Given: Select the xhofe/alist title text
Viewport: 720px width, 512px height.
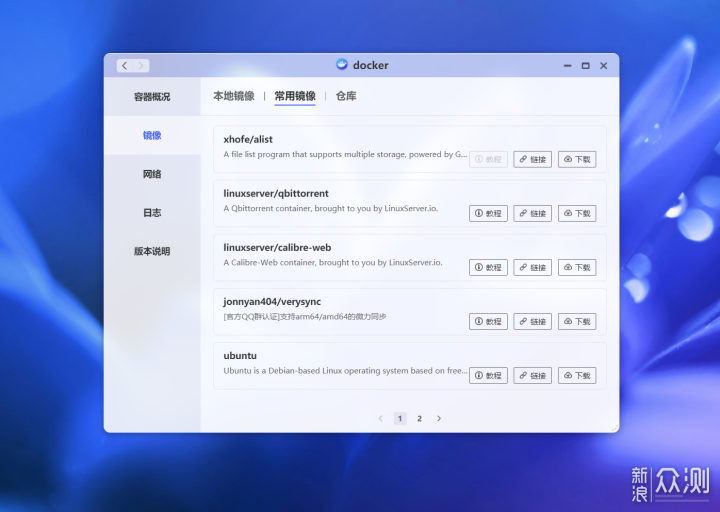Looking at the screenshot, I should [x=248, y=139].
